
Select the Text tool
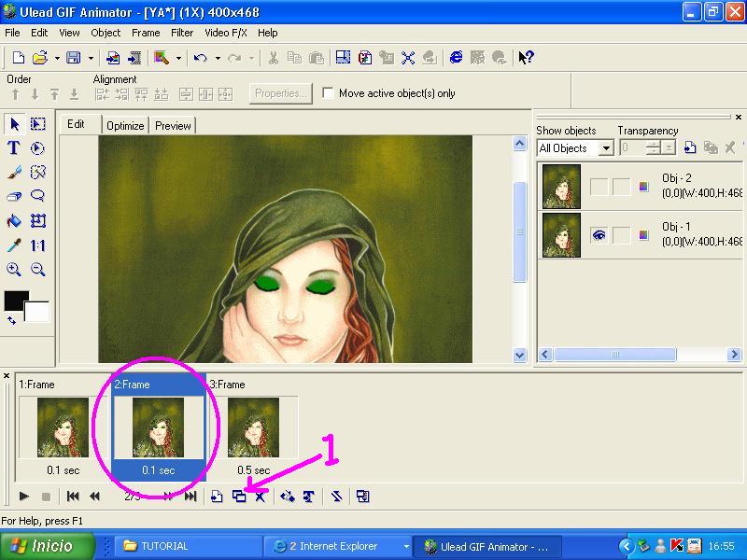point(14,148)
